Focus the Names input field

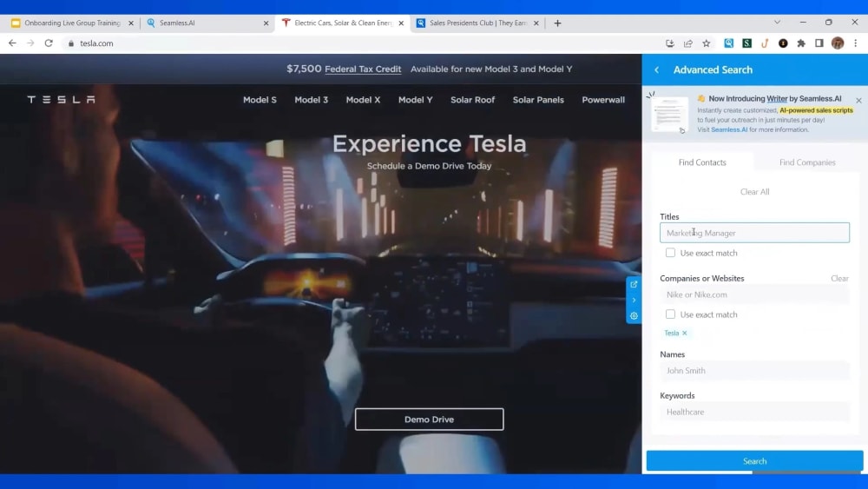(x=754, y=371)
